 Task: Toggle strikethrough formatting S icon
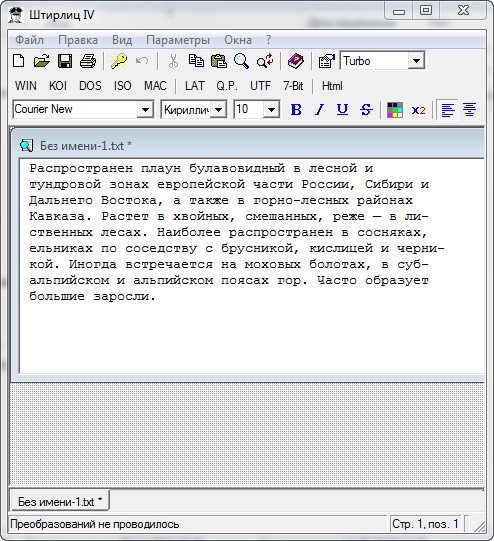pos(366,110)
